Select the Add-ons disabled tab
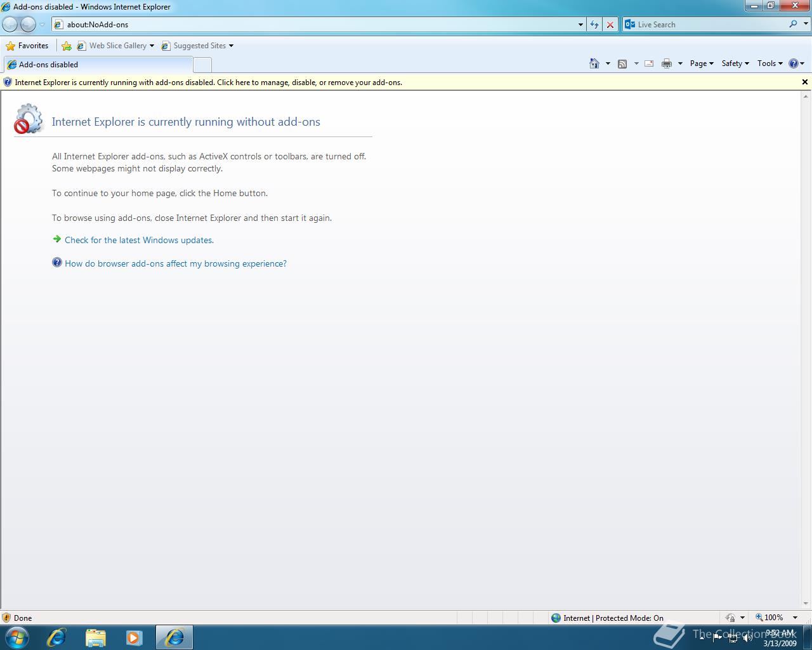This screenshot has width=812, height=650. click(98, 65)
